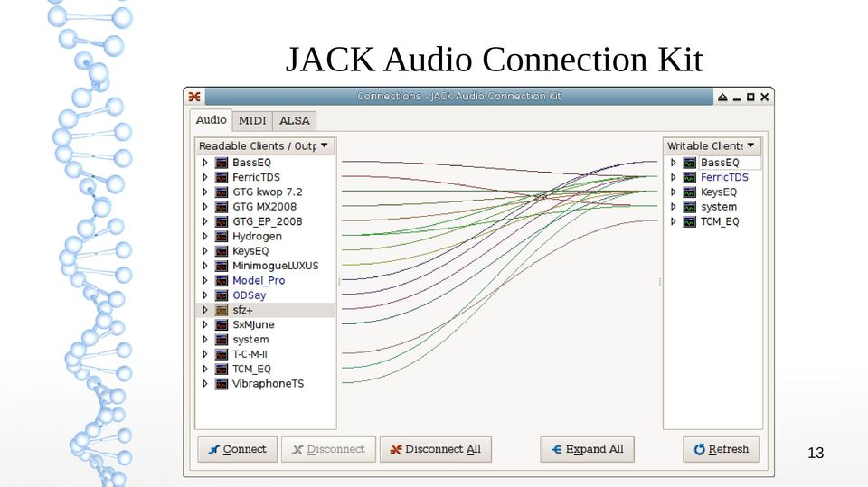Select the writable FerricTDS client row
The height and width of the screenshot is (487, 868).
tap(712, 178)
